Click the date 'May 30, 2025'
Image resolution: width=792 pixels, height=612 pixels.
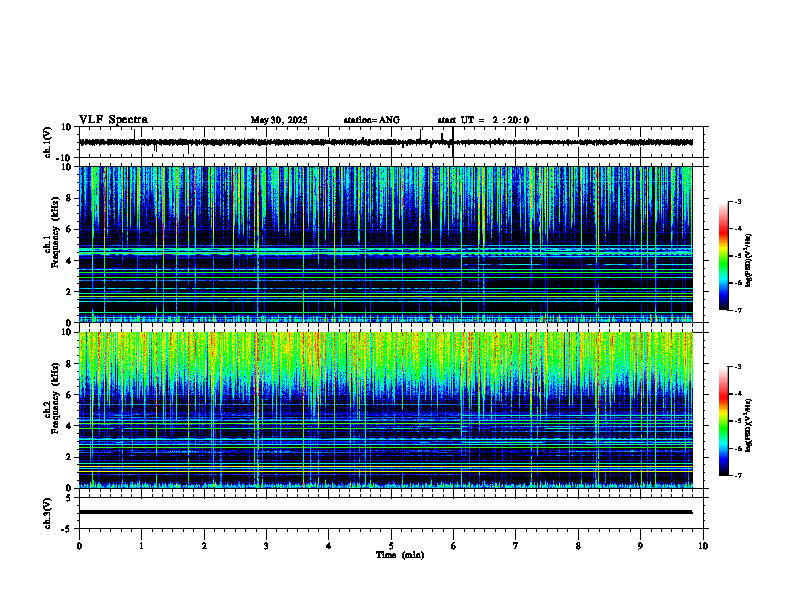tap(279, 120)
